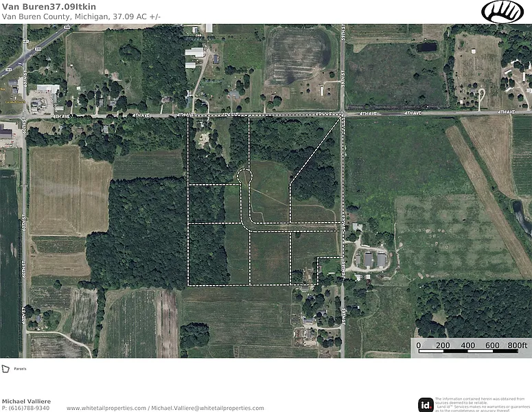
Task: Click the Land id logo icon
Action: [426, 404]
